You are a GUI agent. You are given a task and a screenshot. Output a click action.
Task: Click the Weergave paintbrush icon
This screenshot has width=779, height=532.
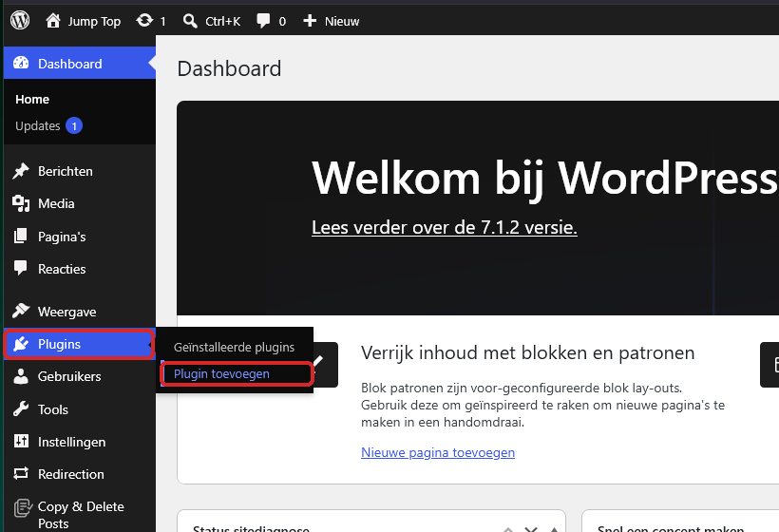21,311
